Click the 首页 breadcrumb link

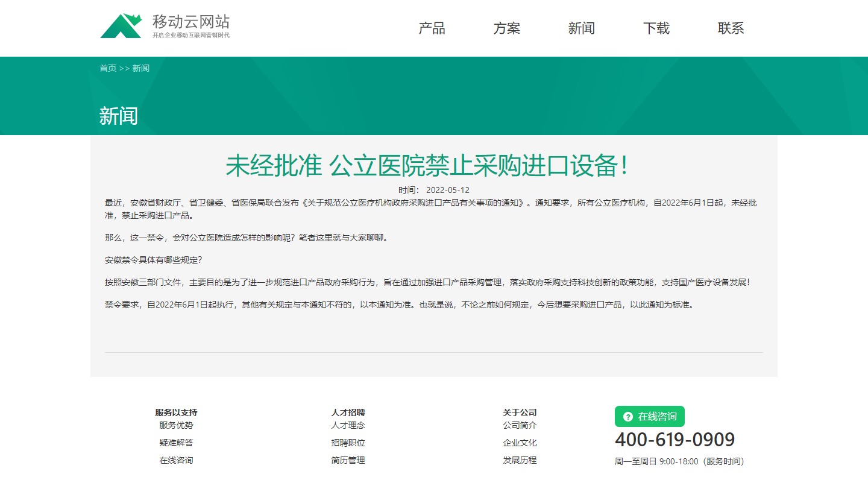[x=108, y=68]
